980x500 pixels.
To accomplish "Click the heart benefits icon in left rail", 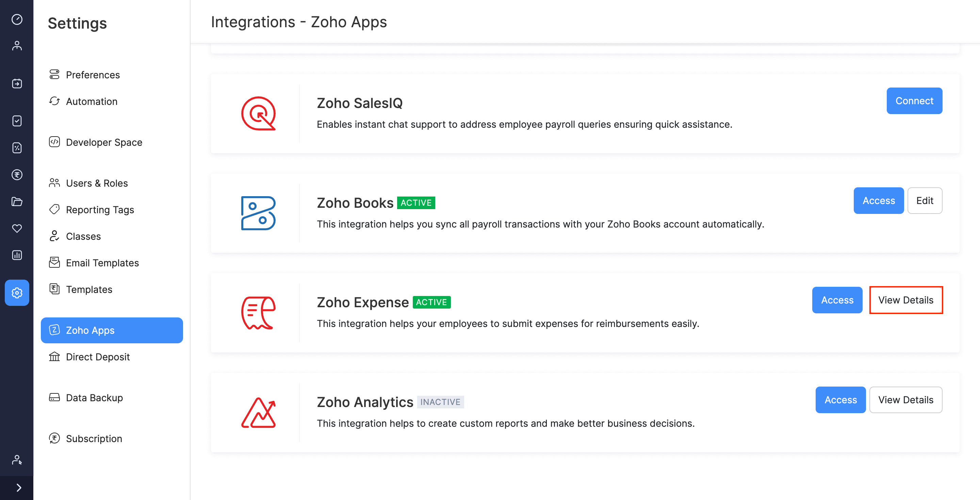I will pos(17,228).
